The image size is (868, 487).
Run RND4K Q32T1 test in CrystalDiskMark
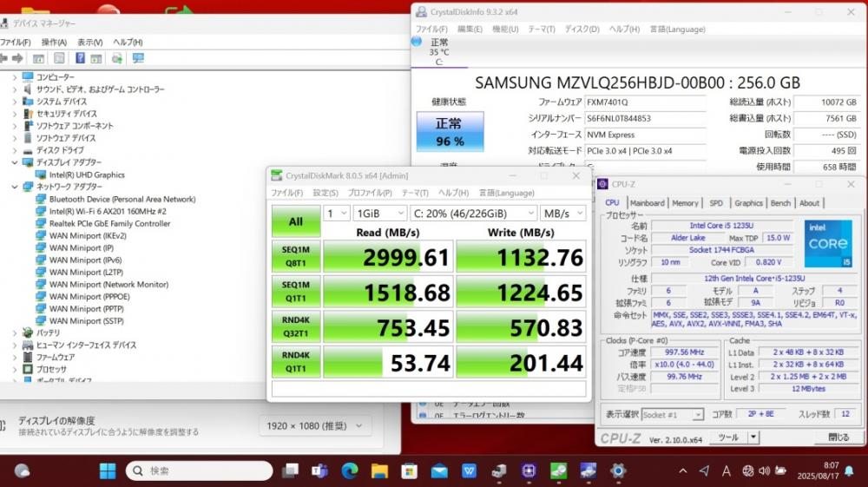tap(296, 326)
